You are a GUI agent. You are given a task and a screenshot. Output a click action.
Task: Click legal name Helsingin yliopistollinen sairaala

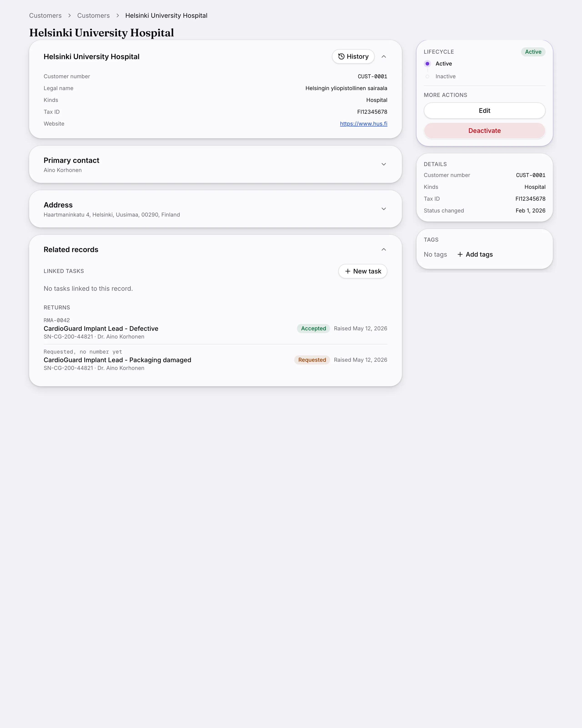click(346, 88)
